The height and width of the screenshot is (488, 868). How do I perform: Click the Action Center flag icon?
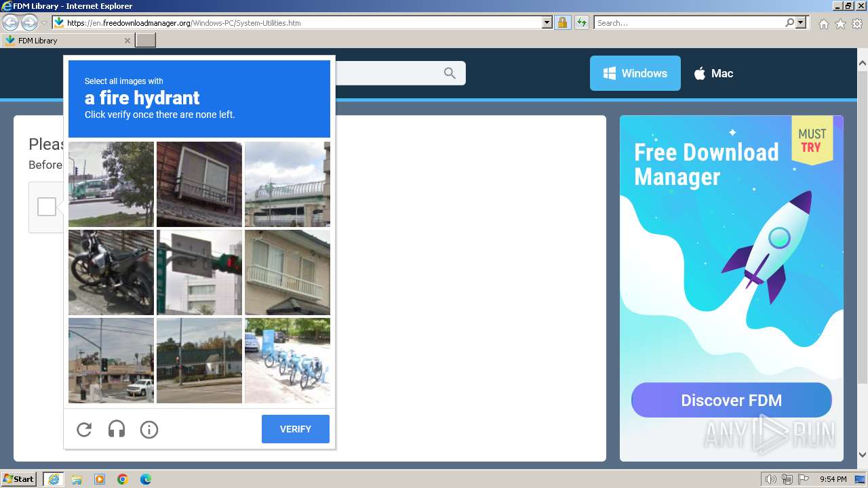coord(804,479)
